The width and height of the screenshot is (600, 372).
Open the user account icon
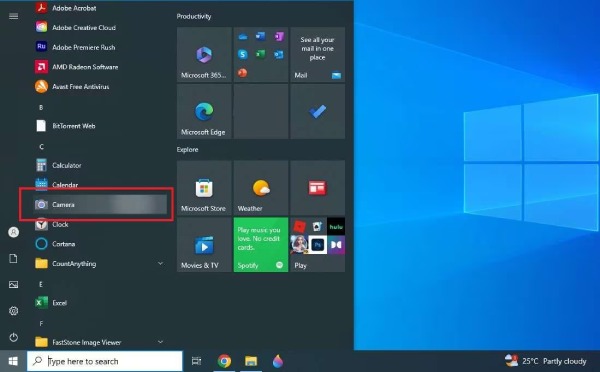[13, 232]
